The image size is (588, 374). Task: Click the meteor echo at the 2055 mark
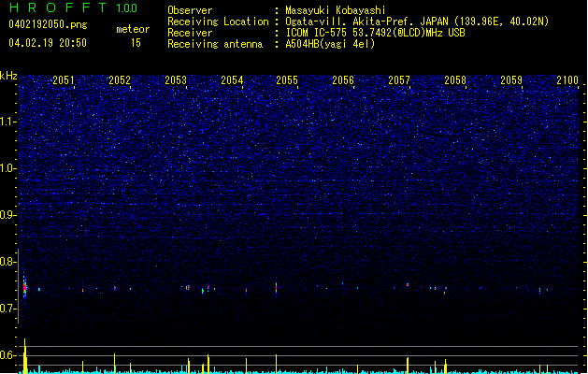pos(277,289)
